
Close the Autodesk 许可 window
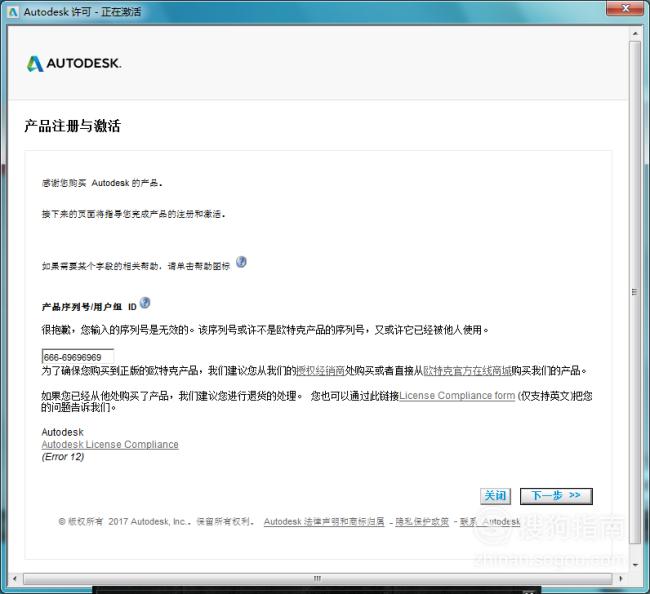pyautogui.click(x=626, y=8)
